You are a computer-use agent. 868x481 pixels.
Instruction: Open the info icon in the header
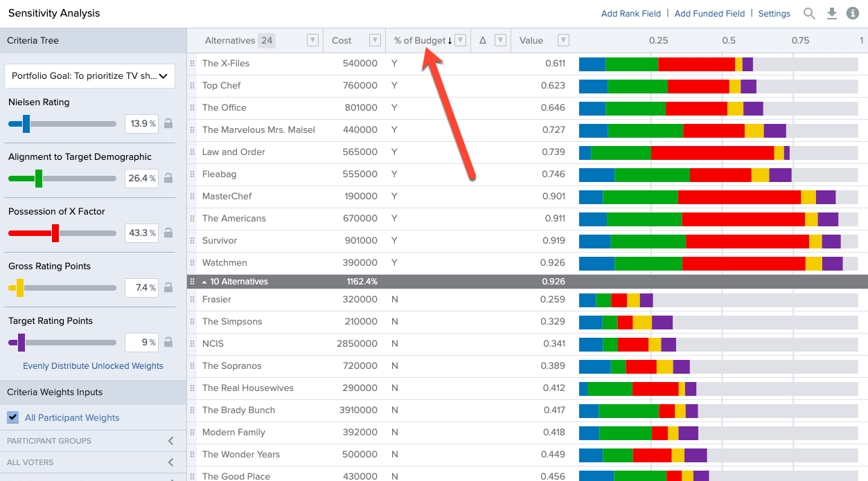click(x=853, y=13)
